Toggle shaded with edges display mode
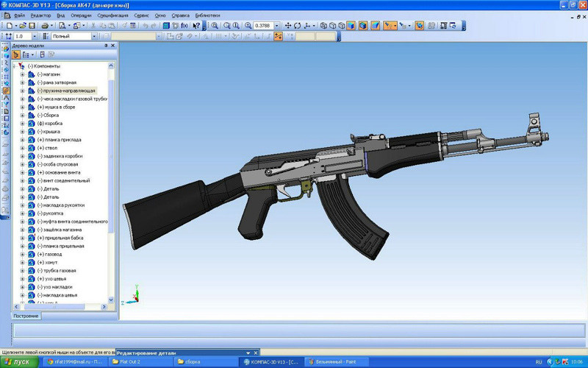 (x=363, y=26)
